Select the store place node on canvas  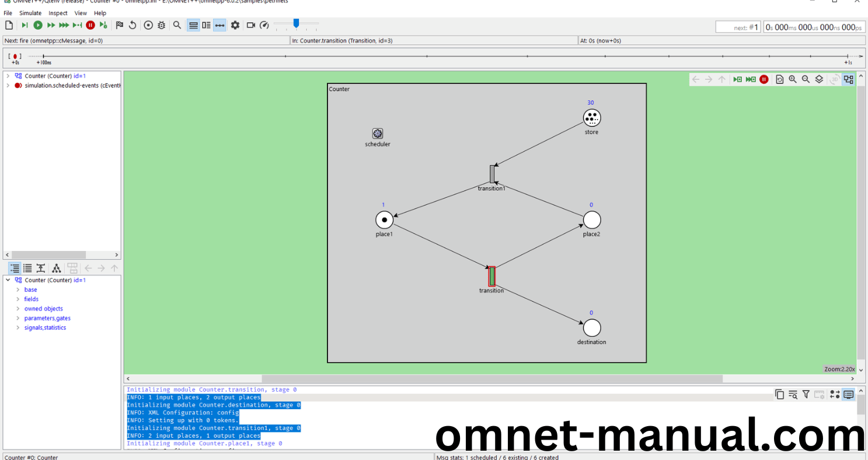pyautogui.click(x=591, y=118)
